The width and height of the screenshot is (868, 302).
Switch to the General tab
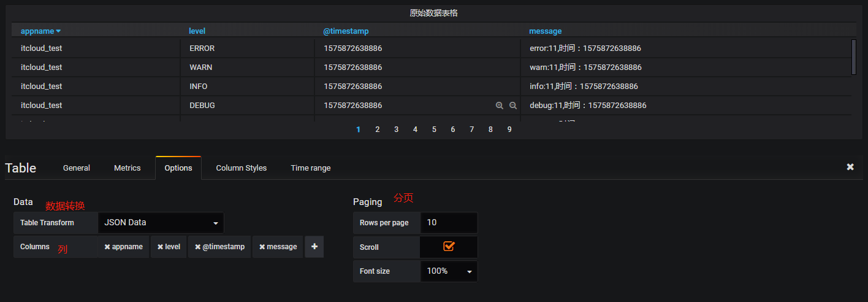pyautogui.click(x=77, y=168)
